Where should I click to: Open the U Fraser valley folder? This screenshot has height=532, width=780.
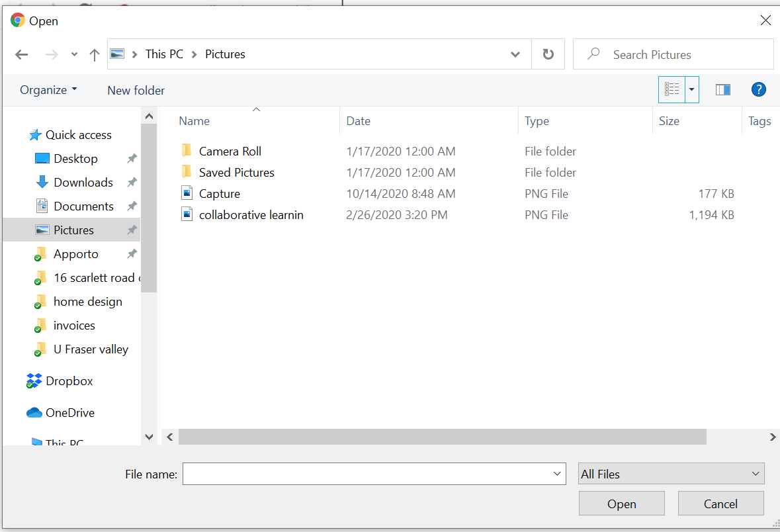coord(91,350)
